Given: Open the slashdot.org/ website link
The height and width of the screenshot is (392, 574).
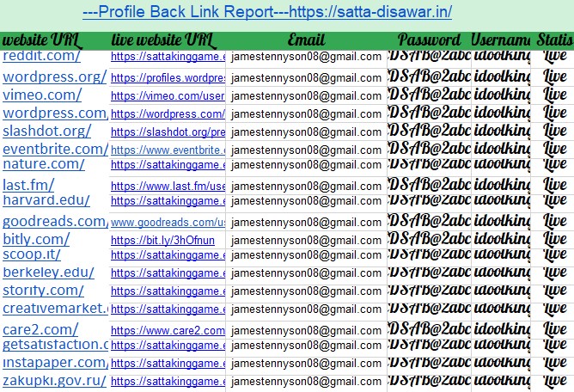Looking at the screenshot, I should [x=46, y=131].
